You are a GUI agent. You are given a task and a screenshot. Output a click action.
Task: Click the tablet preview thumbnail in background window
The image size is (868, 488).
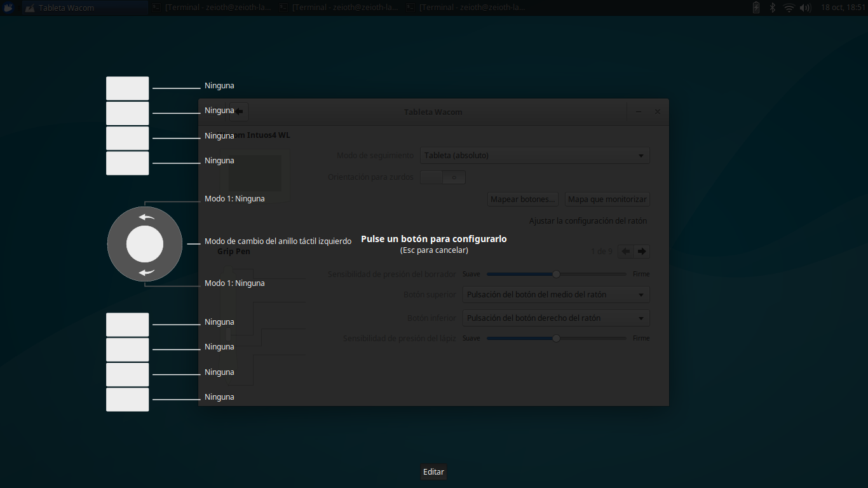click(255, 173)
